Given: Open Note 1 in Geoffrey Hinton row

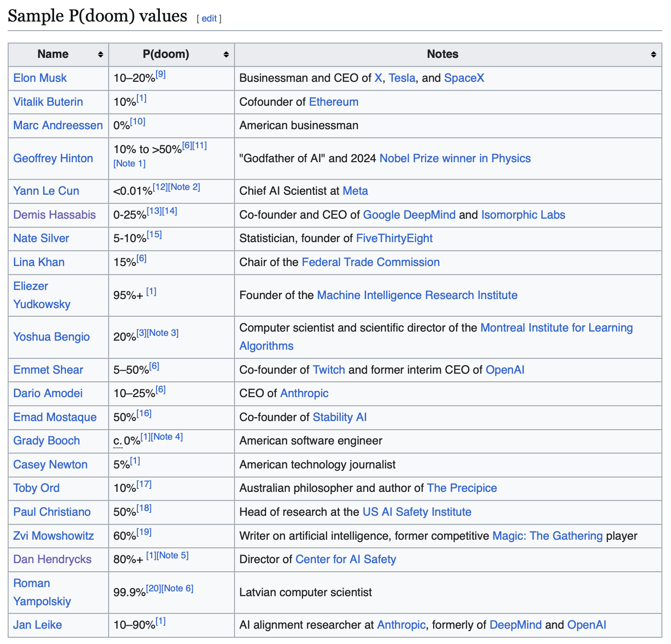Looking at the screenshot, I should click(x=129, y=164).
